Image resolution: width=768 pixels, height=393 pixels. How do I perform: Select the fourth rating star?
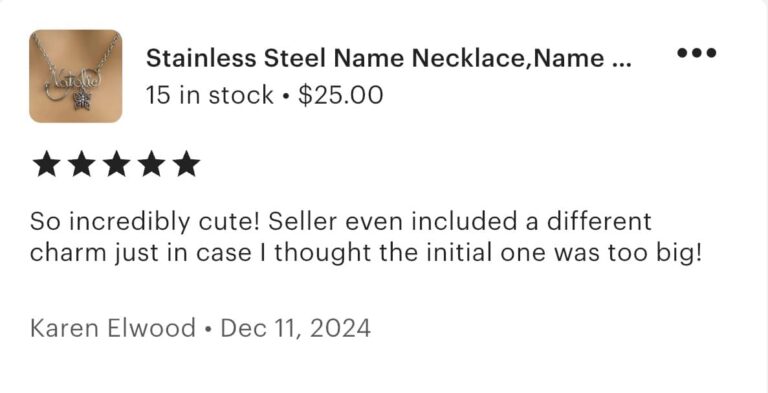click(x=152, y=164)
